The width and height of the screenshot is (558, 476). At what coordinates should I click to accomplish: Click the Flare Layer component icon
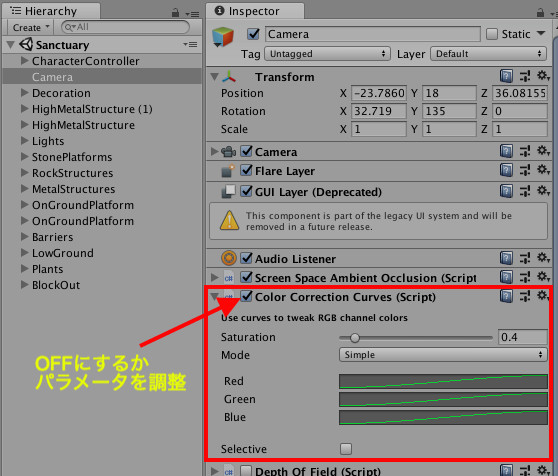pos(228,171)
